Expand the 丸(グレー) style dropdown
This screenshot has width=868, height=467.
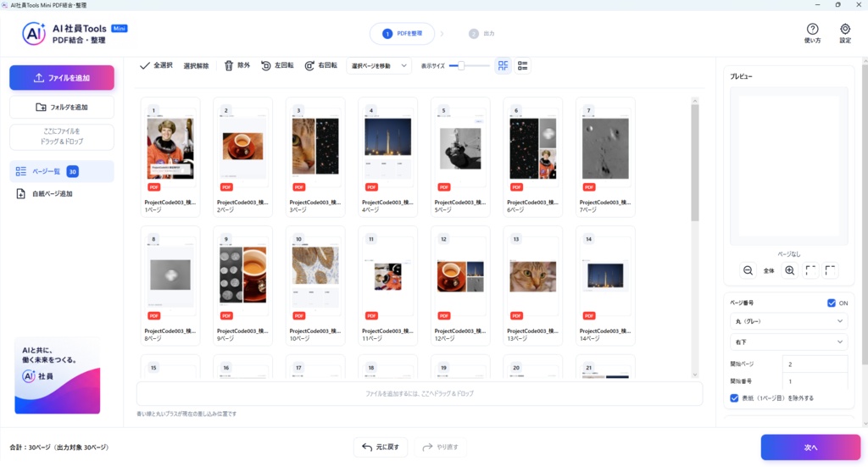[x=789, y=321]
